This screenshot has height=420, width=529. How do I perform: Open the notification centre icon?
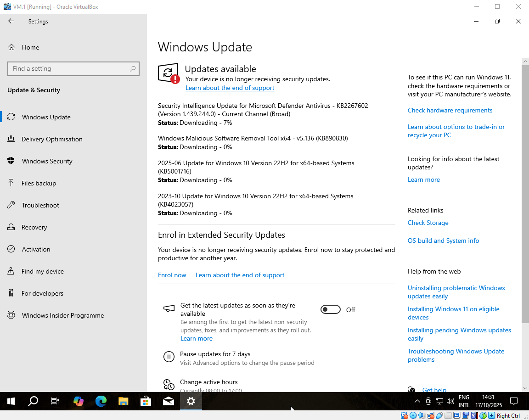pos(514,401)
